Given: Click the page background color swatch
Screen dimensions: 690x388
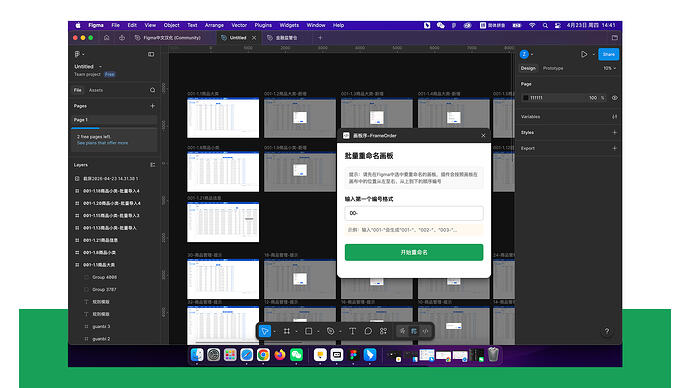Looking at the screenshot, I should pos(525,98).
